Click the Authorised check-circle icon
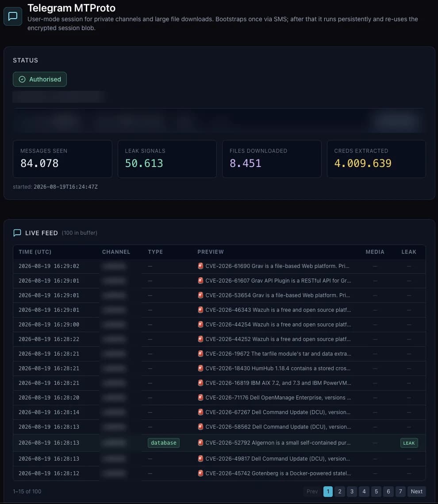 [22, 79]
